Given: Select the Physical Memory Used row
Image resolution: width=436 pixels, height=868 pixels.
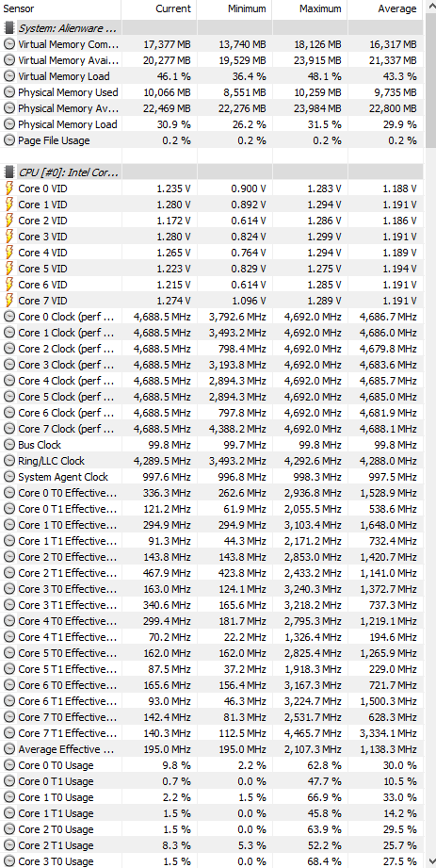Looking at the screenshot, I should (x=212, y=92).
